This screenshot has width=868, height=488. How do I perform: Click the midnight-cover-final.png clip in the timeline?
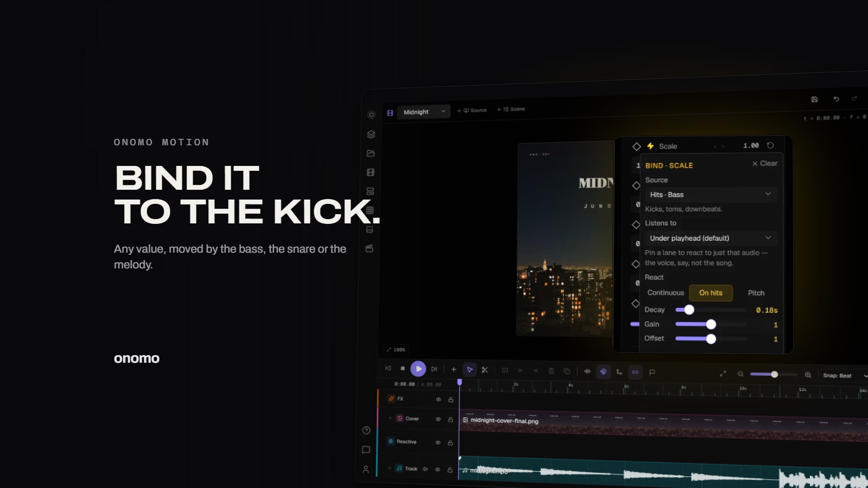click(x=663, y=426)
